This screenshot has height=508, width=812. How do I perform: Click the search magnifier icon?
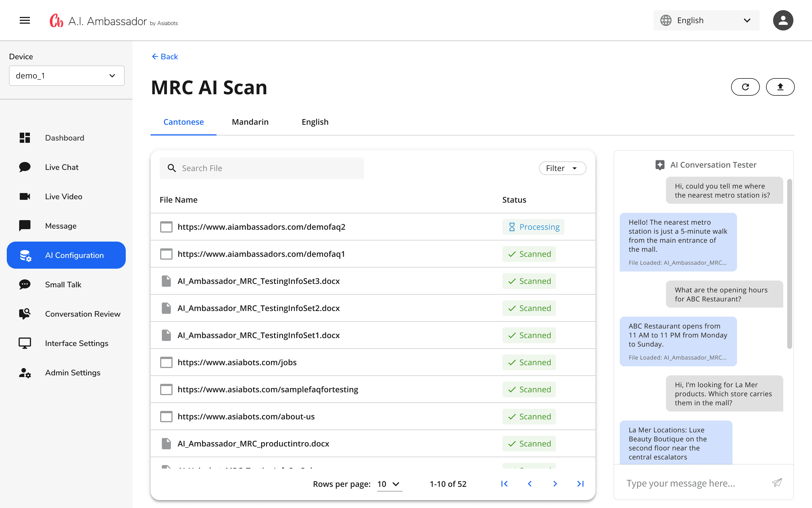(172, 168)
